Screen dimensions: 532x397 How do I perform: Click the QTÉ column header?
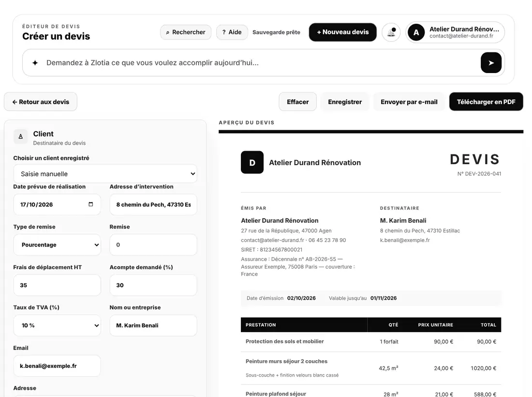(x=393, y=325)
